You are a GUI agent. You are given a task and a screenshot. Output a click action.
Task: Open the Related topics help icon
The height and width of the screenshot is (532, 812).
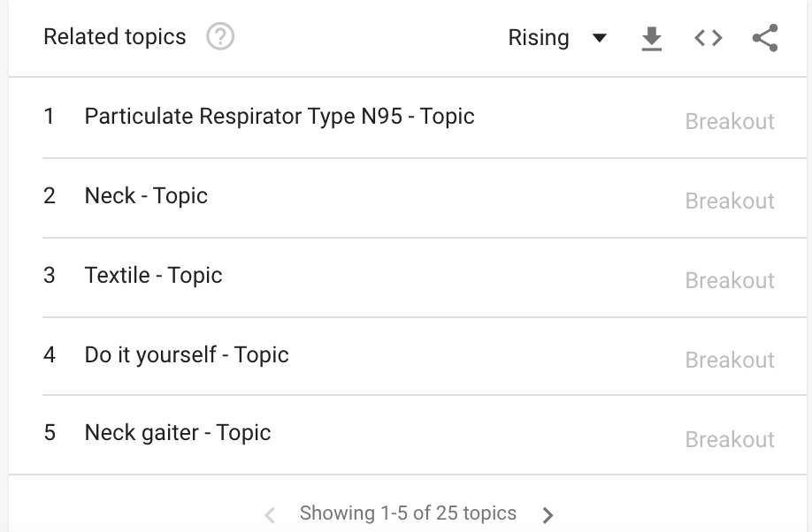[x=220, y=37]
